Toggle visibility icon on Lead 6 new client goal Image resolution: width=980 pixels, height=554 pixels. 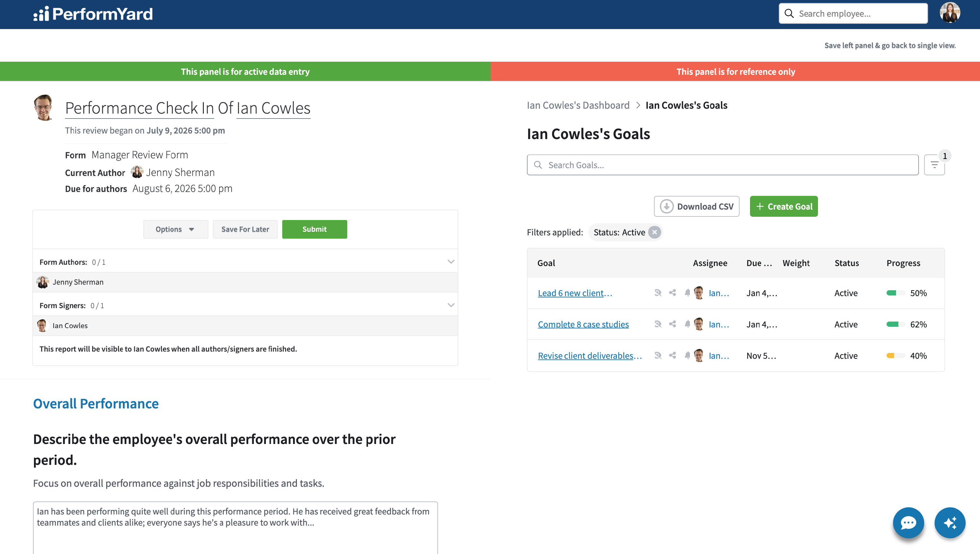pos(658,293)
